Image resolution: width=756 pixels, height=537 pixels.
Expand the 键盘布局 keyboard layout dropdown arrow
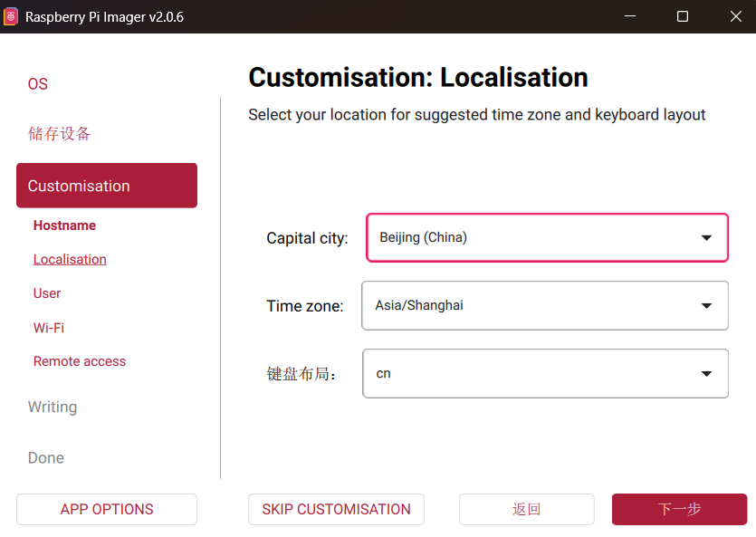(x=706, y=374)
